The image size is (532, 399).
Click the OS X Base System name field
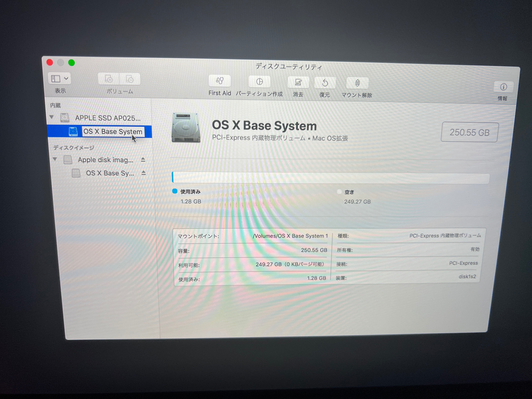(113, 132)
